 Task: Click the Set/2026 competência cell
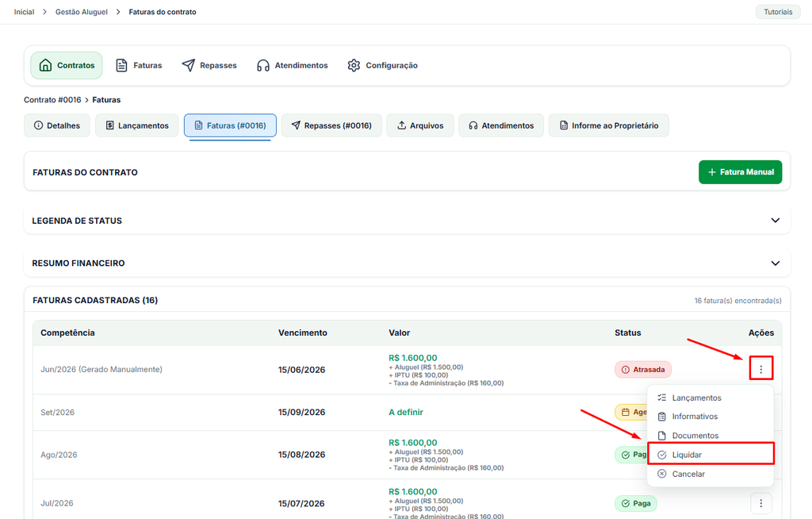pyautogui.click(x=57, y=412)
